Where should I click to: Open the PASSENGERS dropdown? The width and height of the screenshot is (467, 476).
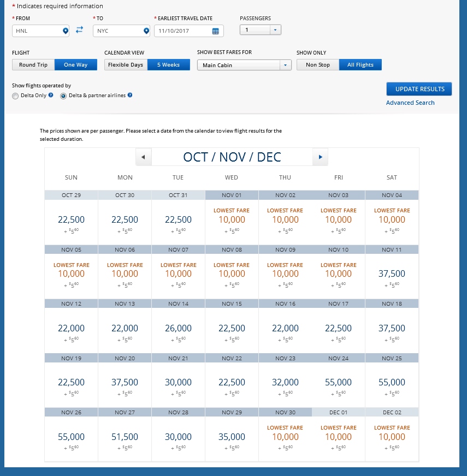(276, 31)
